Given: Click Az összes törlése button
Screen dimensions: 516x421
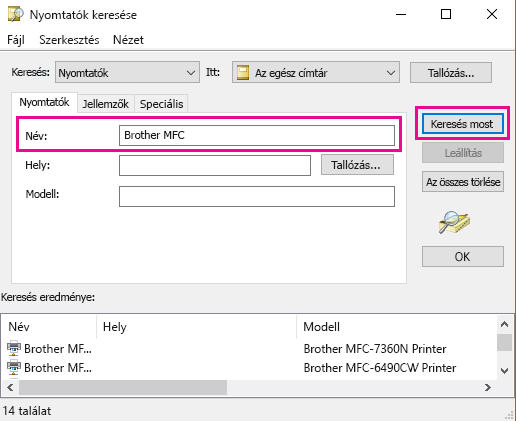Looking at the screenshot, I should coord(463,182).
